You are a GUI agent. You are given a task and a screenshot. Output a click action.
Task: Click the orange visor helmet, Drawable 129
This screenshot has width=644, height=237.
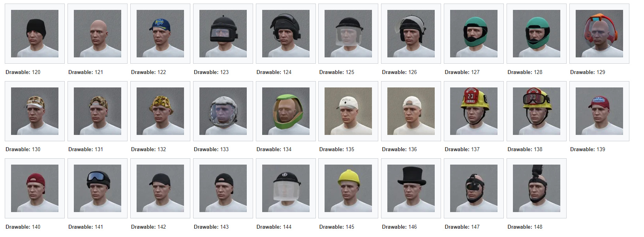(x=599, y=34)
